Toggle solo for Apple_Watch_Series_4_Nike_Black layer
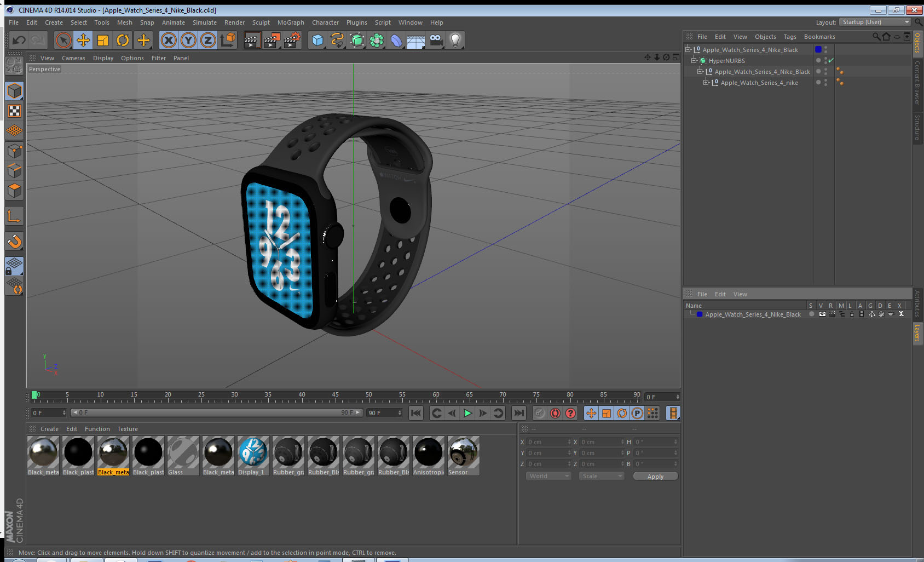The width and height of the screenshot is (924, 562). (812, 314)
